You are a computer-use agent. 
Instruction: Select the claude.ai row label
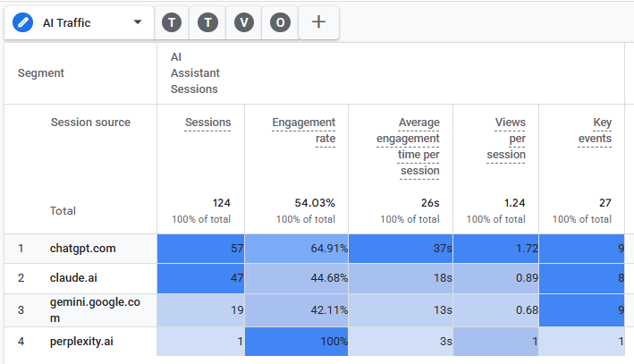coord(73,278)
